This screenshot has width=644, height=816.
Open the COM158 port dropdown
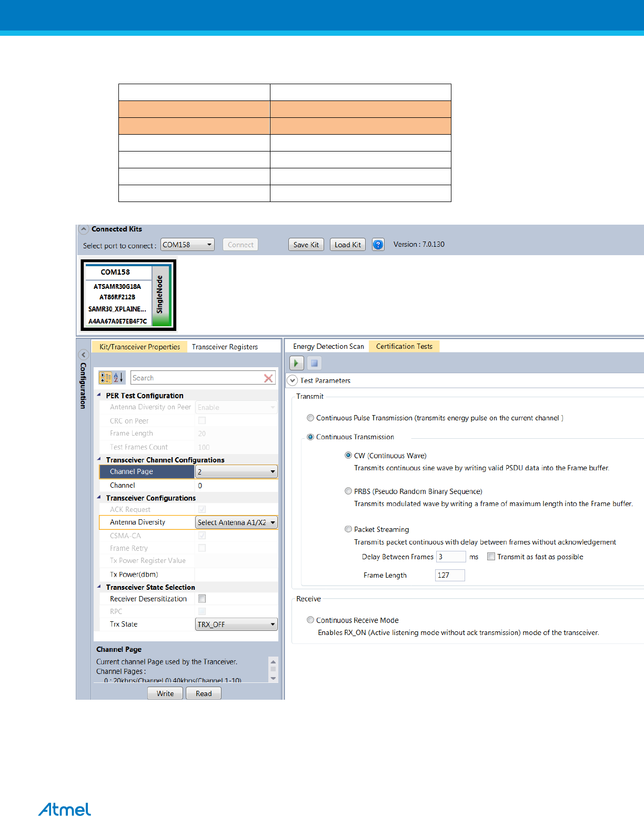(x=187, y=245)
